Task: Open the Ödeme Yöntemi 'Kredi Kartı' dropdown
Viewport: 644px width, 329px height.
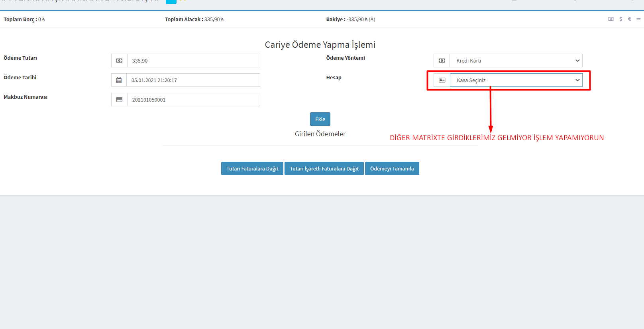Action: click(x=516, y=61)
